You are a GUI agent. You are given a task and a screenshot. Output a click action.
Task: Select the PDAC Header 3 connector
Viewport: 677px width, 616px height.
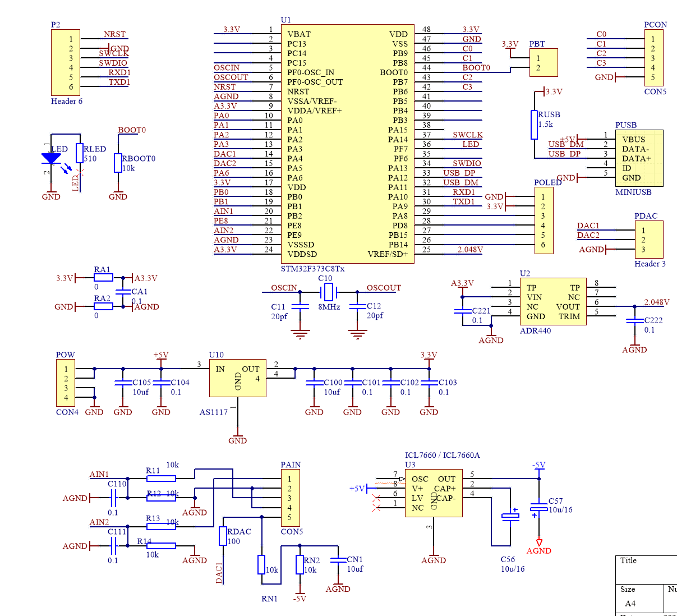(648, 239)
